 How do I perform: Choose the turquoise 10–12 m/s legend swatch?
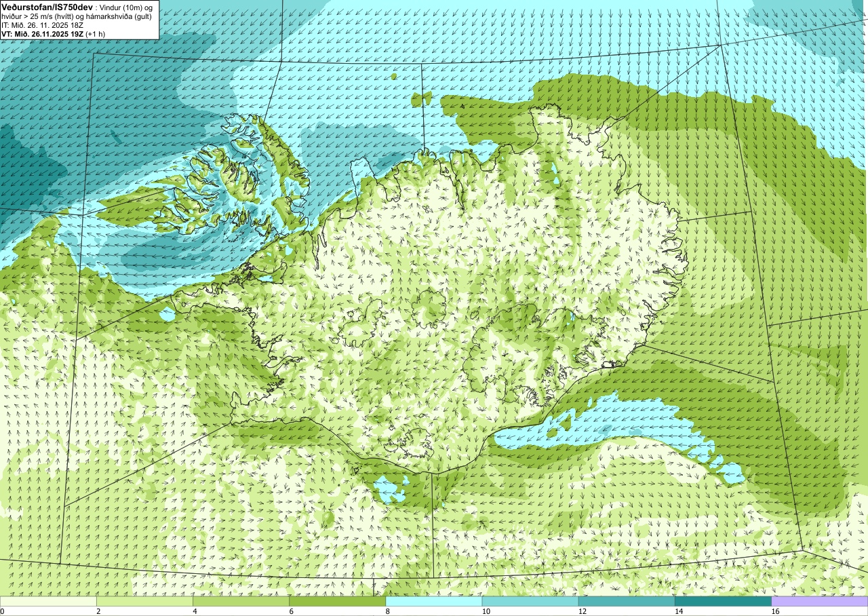(x=530, y=601)
